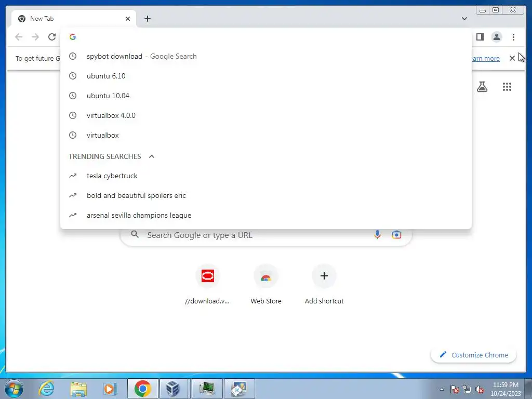Viewport: 532px width, 399px height.
Task: Switch to the VirtualBox taskbar button
Action: point(174,389)
